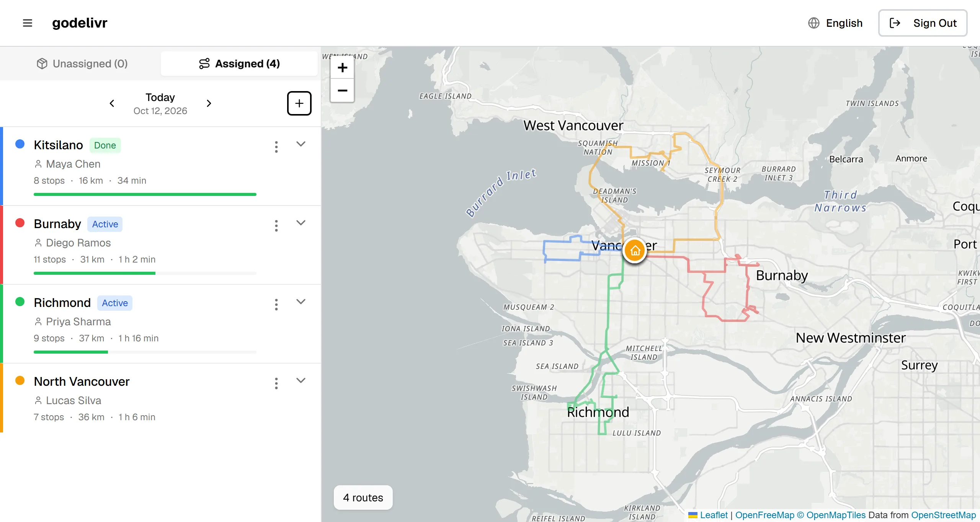Viewport: 980px width, 522px height.
Task: Click the Richmond Active status badge
Action: pos(115,303)
